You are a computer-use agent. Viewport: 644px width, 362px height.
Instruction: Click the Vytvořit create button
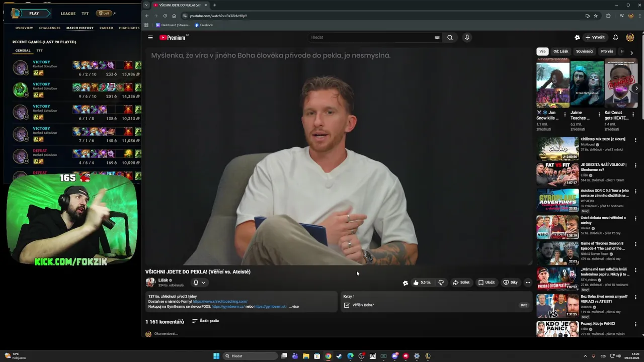click(x=595, y=37)
